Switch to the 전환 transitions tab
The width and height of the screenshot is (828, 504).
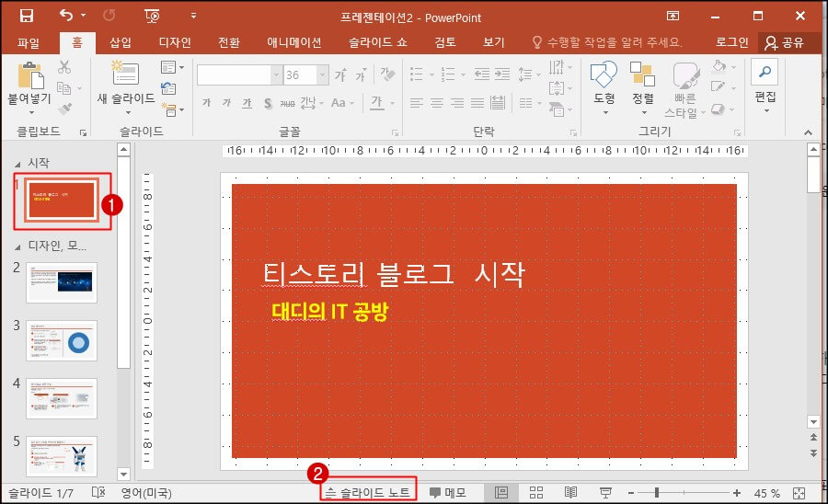pos(229,42)
